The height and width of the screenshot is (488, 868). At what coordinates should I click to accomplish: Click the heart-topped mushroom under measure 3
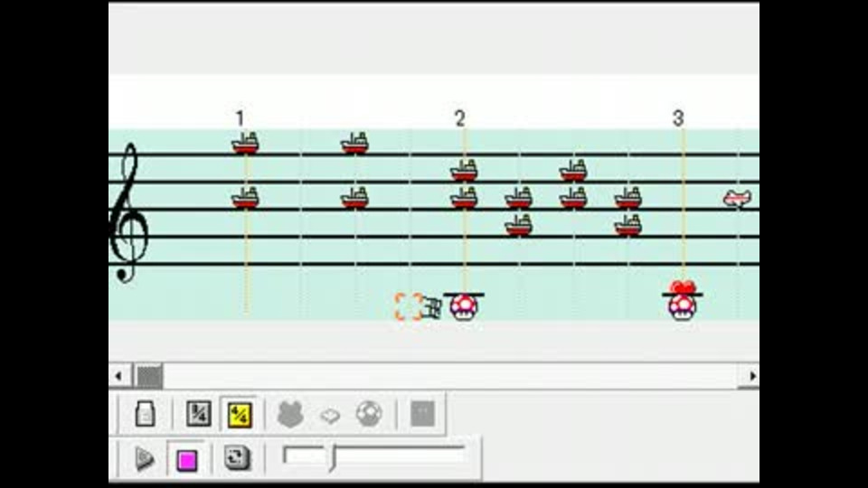pyautogui.click(x=682, y=302)
